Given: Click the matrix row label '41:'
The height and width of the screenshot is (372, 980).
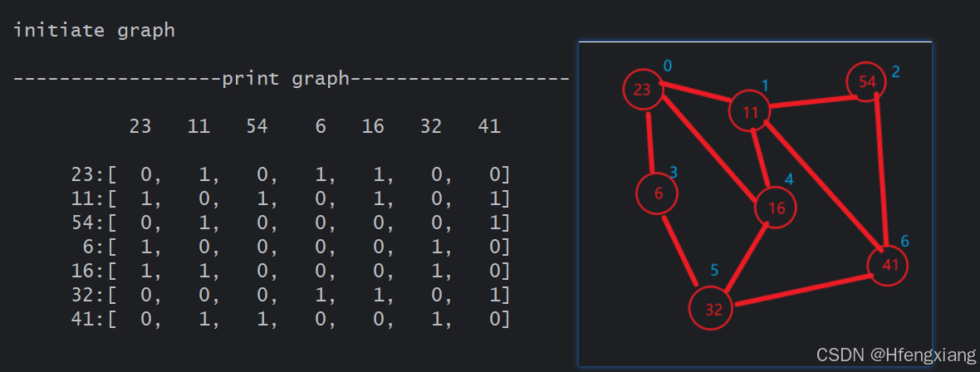Looking at the screenshot, I should pyautogui.click(x=88, y=319).
